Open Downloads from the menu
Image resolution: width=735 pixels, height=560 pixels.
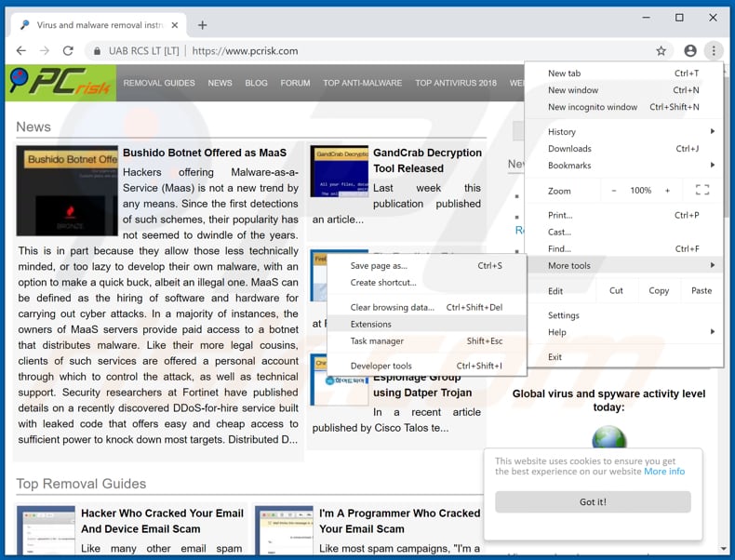pos(624,149)
